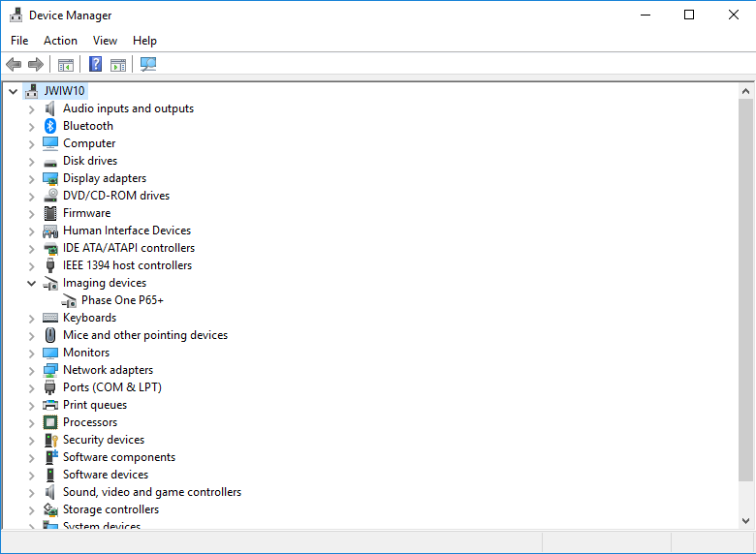The height and width of the screenshot is (554, 756).
Task: Click the Processors chip icon
Action: (x=50, y=422)
